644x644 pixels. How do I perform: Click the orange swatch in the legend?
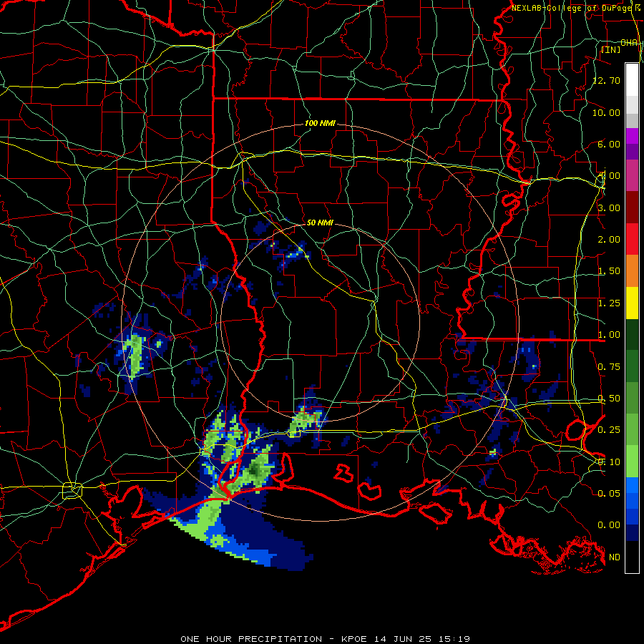[632, 270]
